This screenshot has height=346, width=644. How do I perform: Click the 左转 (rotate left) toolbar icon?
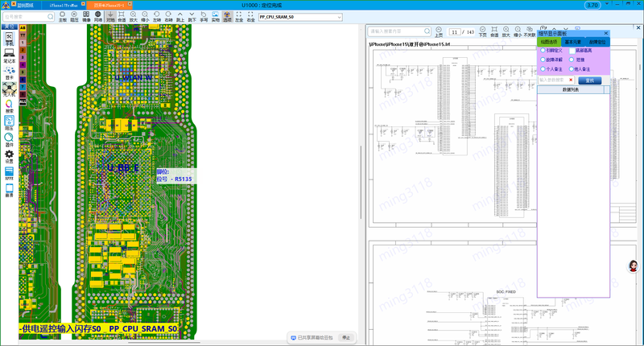pyautogui.click(x=157, y=15)
